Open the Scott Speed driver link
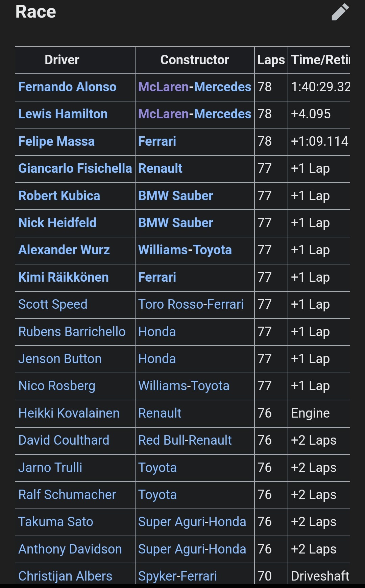This screenshot has height=588, width=365. point(53,304)
